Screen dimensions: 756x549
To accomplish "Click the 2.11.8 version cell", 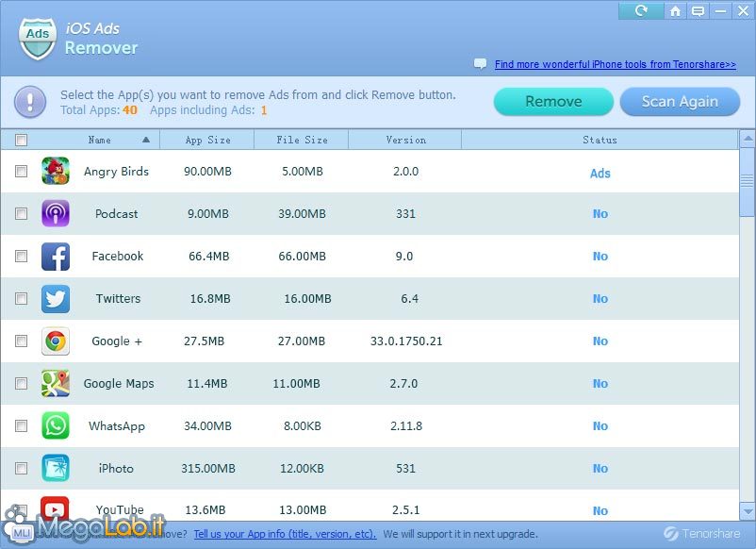I will [x=406, y=426].
